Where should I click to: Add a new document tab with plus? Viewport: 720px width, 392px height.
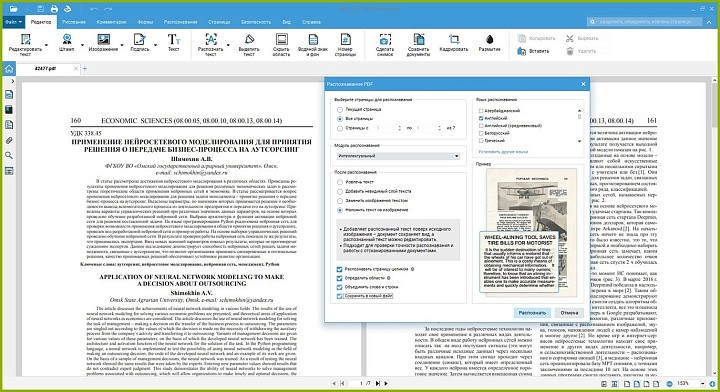click(84, 69)
